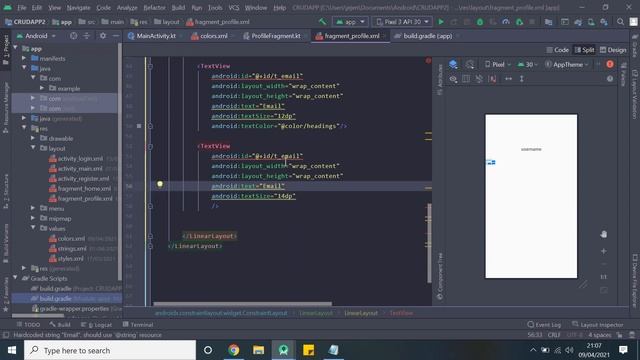Click the locate-file target icon in Project panel
This screenshot has height=360, width=640.
click(73, 36)
